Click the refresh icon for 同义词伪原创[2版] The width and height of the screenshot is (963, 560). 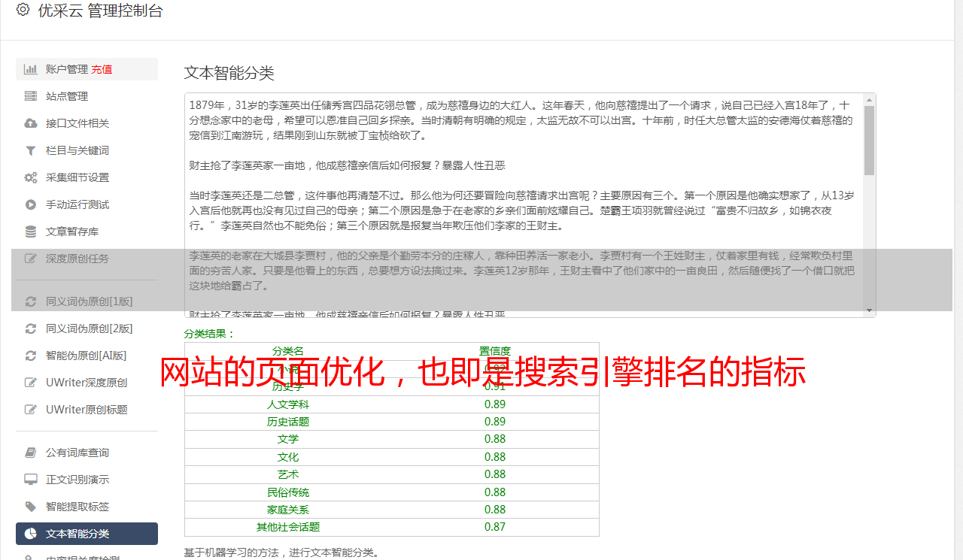click(31, 328)
